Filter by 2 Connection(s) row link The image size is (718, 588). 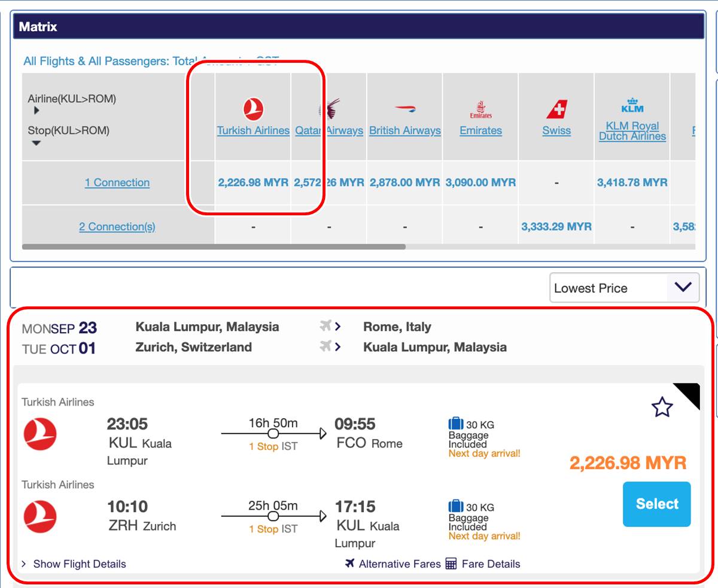tap(117, 227)
